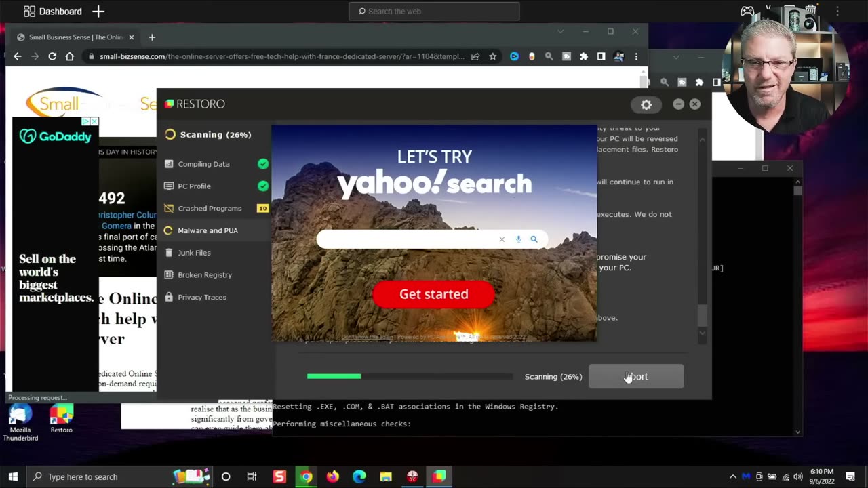Open Microsoft Edge from taskbar

pos(359,476)
